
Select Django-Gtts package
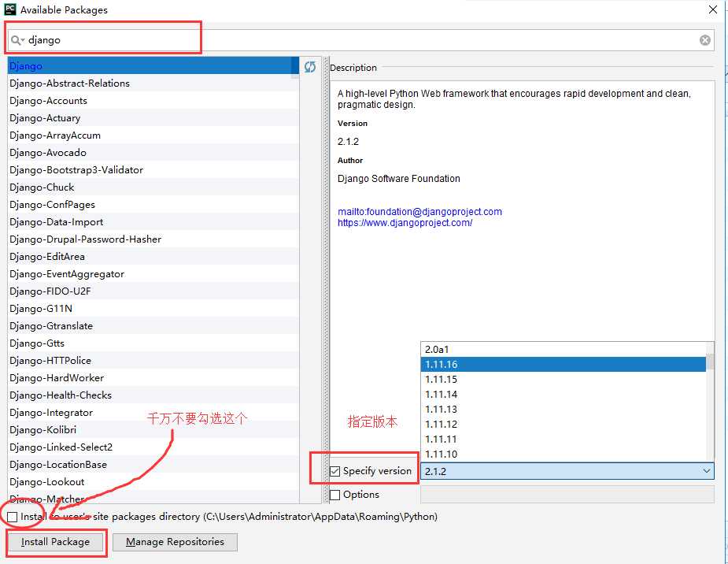click(x=153, y=343)
